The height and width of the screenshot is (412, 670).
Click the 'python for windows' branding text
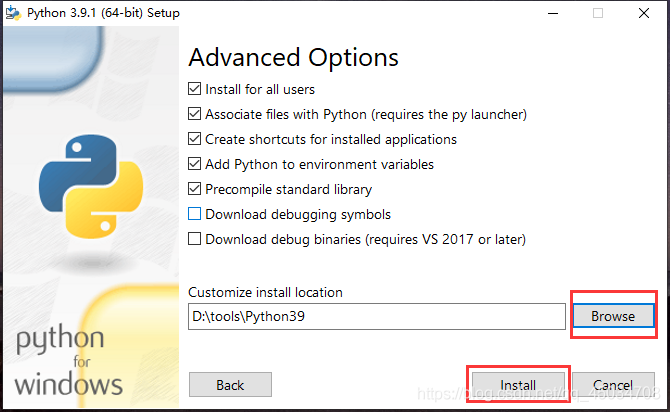[68, 361]
